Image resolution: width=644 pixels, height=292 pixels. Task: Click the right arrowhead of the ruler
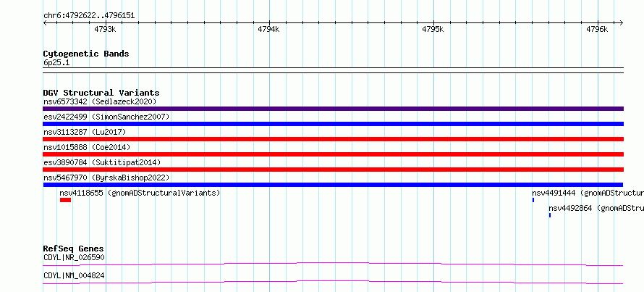(622, 23)
